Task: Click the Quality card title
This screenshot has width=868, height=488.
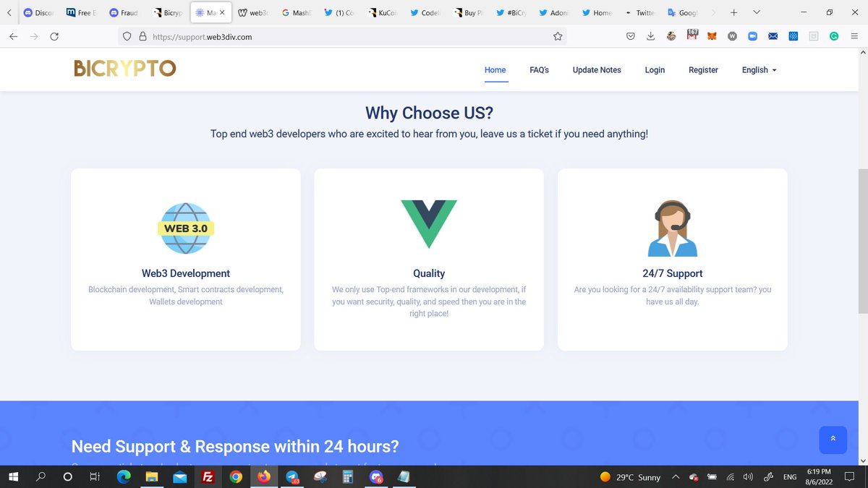Action: [429, 273]
